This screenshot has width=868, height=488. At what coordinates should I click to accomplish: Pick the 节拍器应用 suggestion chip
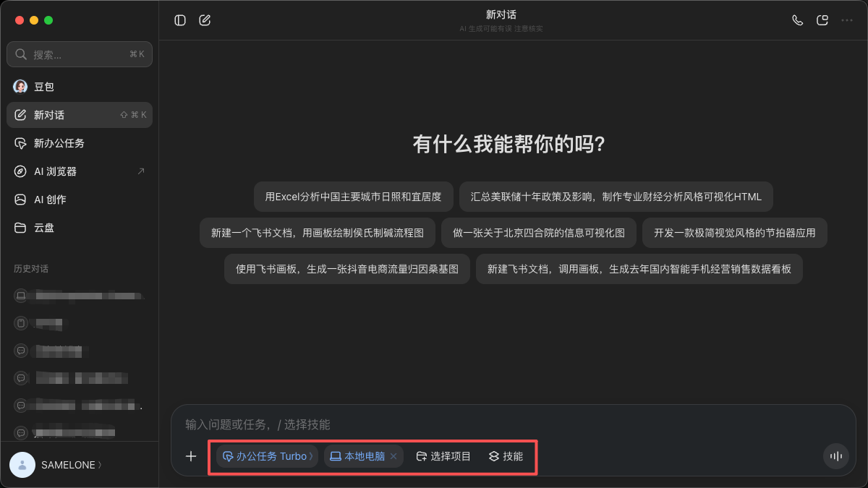click(734, 233)
